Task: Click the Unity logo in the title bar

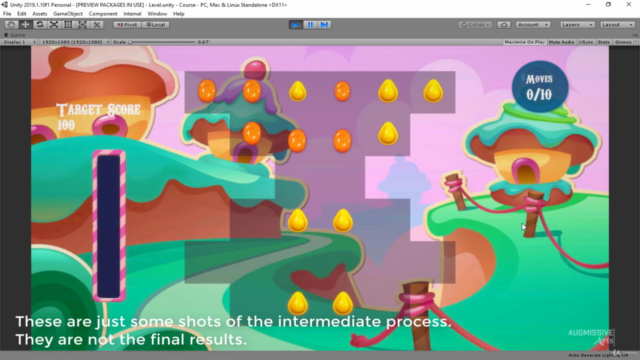Action: (x=4, y=4)
